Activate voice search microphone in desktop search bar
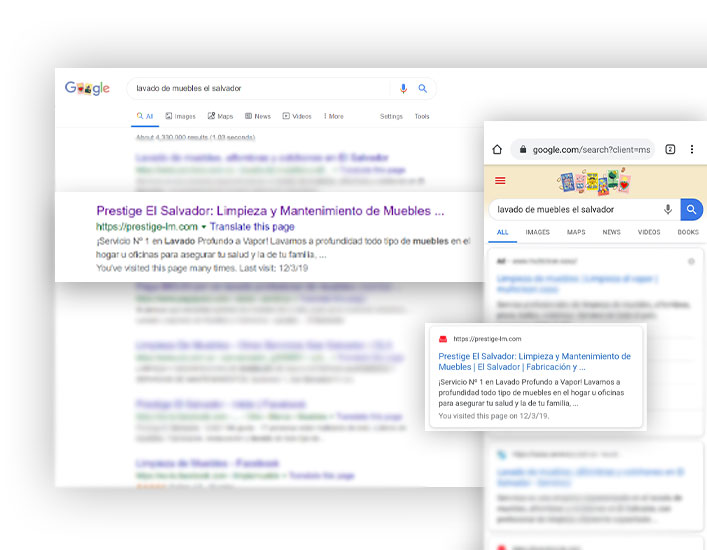Image resolution: width=707 pixels, height=550 pixels. pos(403,88)
